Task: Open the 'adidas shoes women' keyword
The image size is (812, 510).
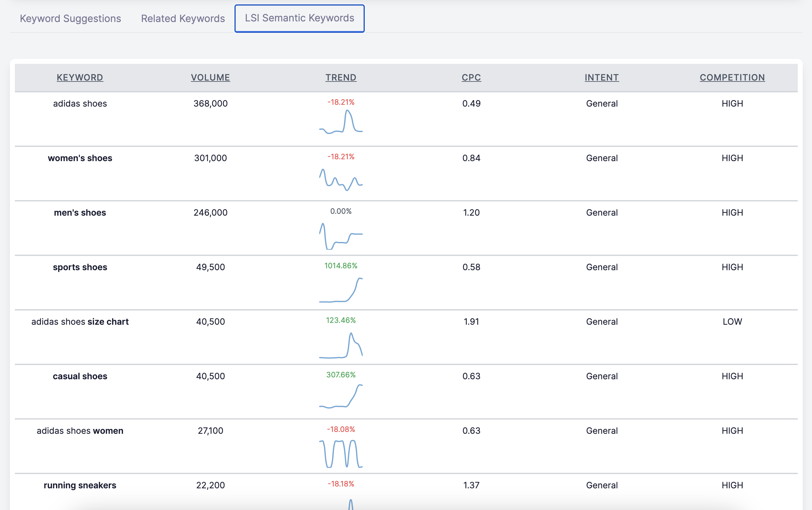Action: pos(80,430)
